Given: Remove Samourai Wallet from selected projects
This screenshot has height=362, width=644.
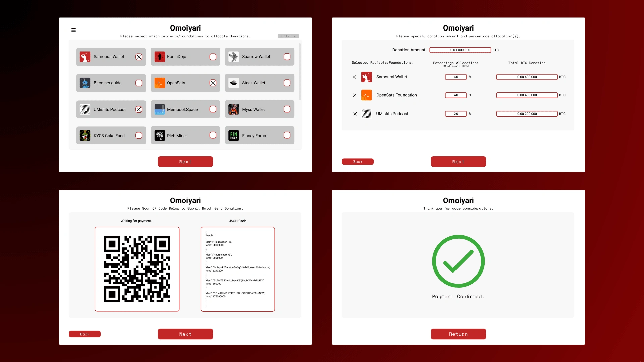Looking at the screenshot, I should 354,77.
